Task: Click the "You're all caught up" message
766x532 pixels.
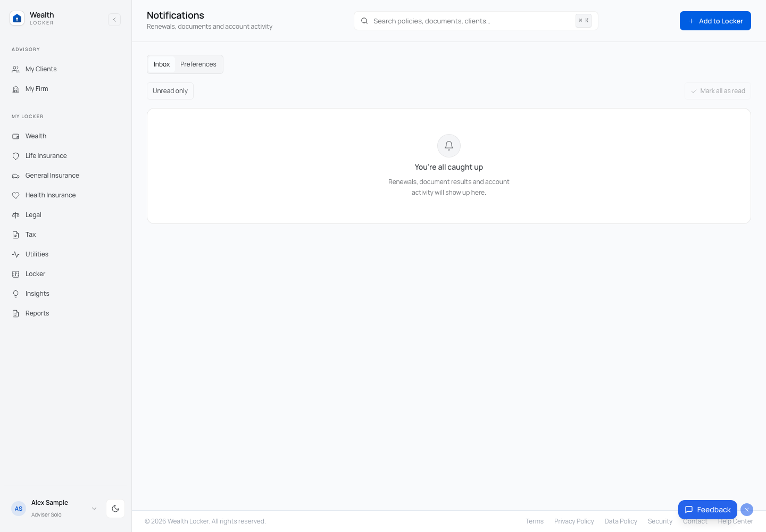Action: click(x=449, y=167)
